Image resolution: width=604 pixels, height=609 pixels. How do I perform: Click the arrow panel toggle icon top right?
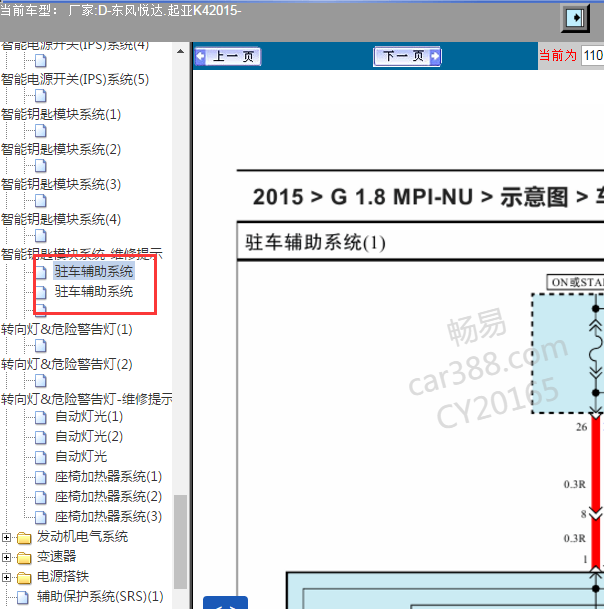[575, 18]
